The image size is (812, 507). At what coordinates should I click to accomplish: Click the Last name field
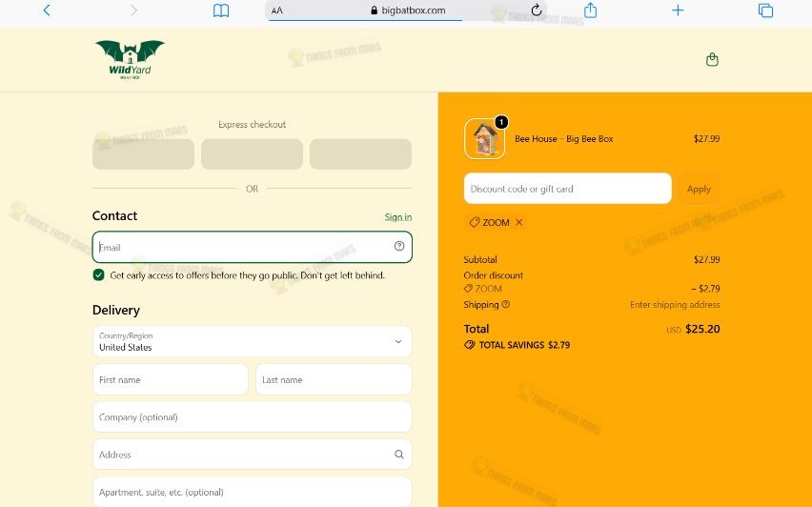334,379
